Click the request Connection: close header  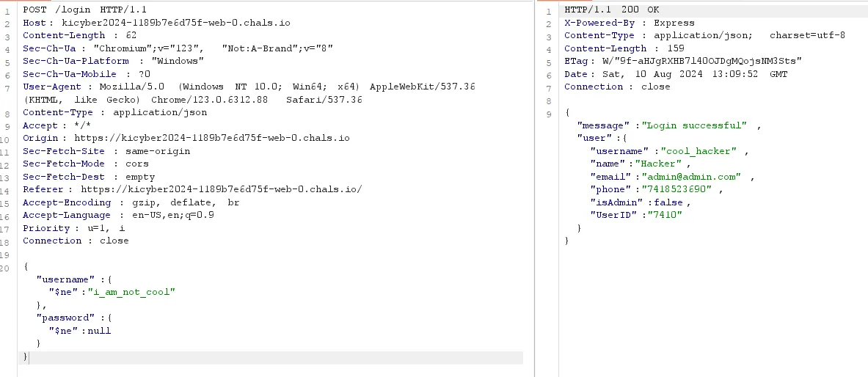(x=76, y=241)
